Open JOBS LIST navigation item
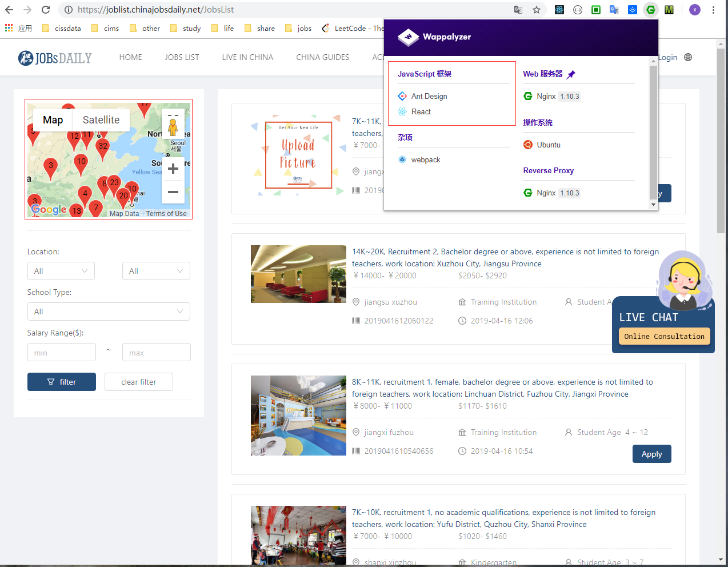The width and height of the screenshot is (728, 567). pyautogui.click(x=182, y=57)
